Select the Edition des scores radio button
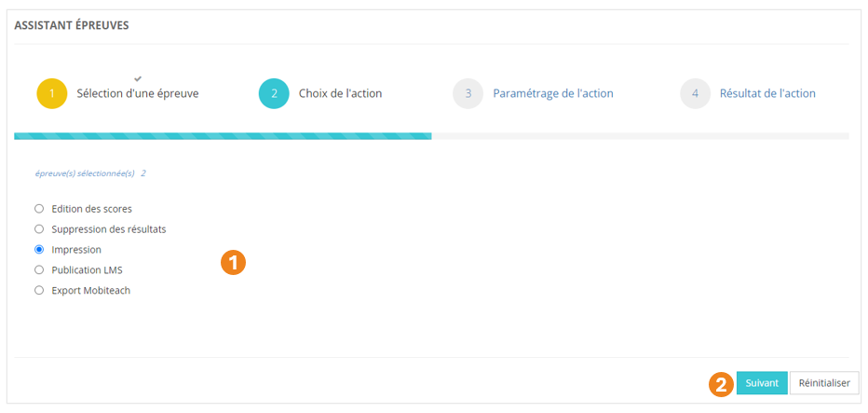 point(39,209)
